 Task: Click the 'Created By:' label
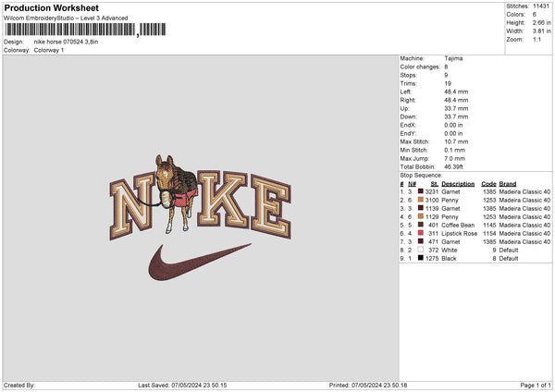click(x=19, y=386)
